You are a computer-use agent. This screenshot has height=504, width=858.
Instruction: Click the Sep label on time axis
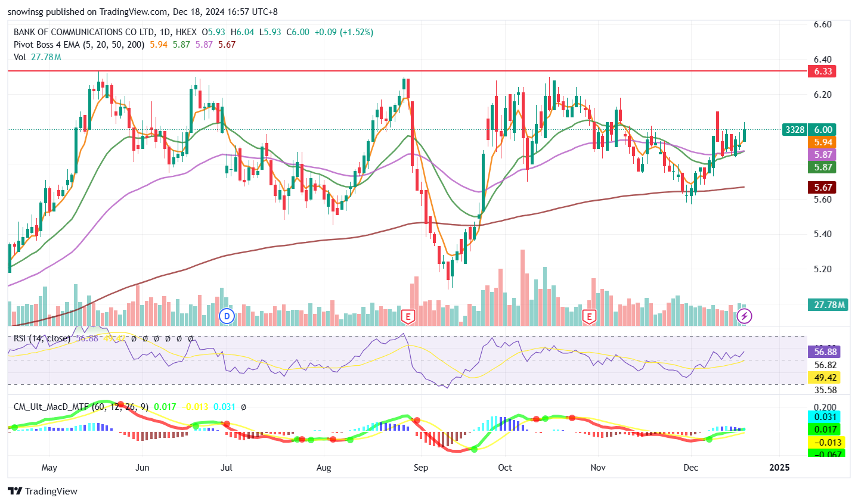click(x=421, y=468)
